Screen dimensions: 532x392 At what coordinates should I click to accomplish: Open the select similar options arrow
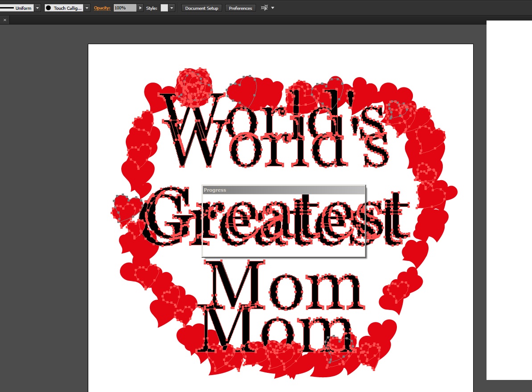272,8
